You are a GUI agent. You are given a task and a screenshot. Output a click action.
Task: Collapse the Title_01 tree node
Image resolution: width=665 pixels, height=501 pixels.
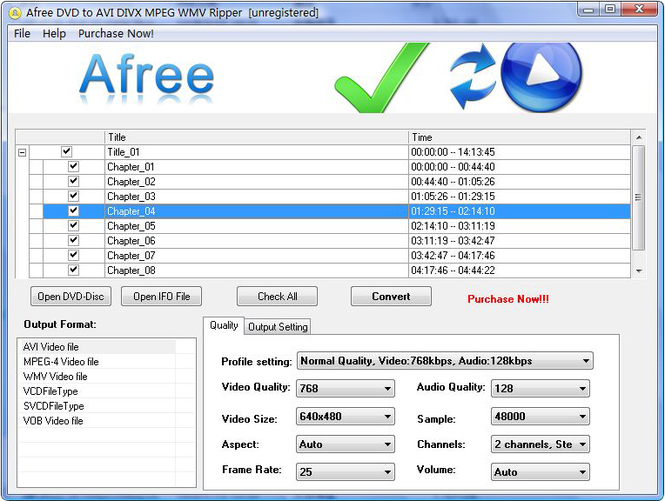coord(22,152)
